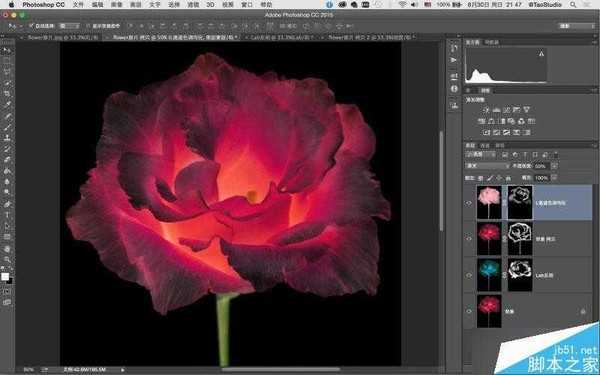This screenshot has width=600, height=375.
Task: Select the Move tool
Action: click(x=7, y=51)
